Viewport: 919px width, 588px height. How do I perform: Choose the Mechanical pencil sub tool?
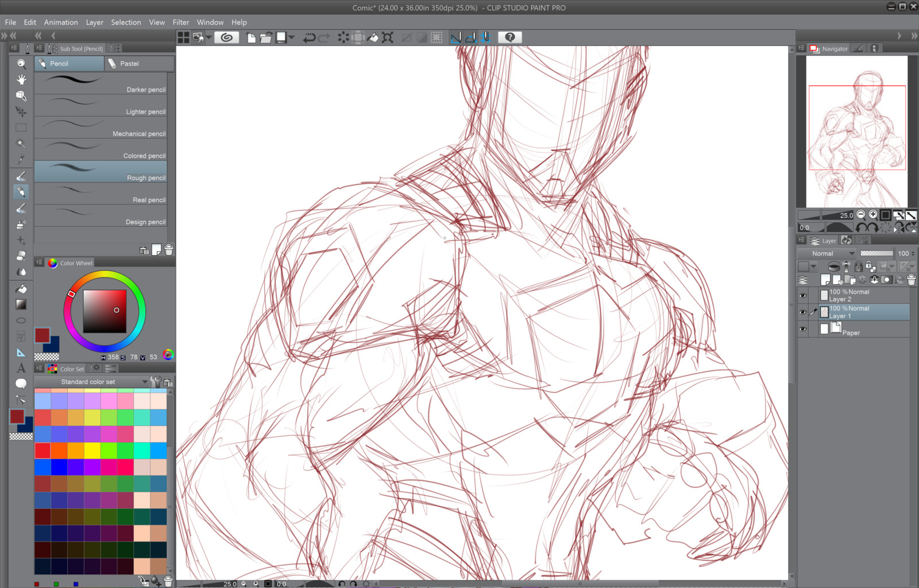coord(101,127)
